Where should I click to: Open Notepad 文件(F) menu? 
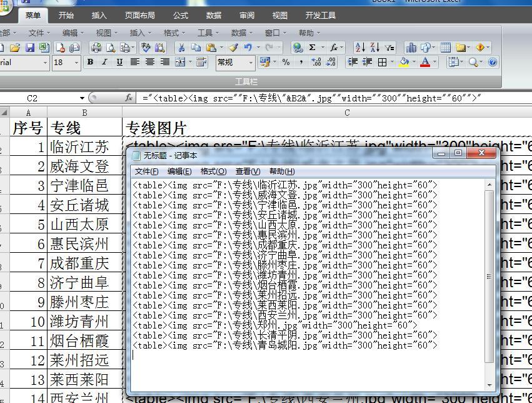[146, 171]
